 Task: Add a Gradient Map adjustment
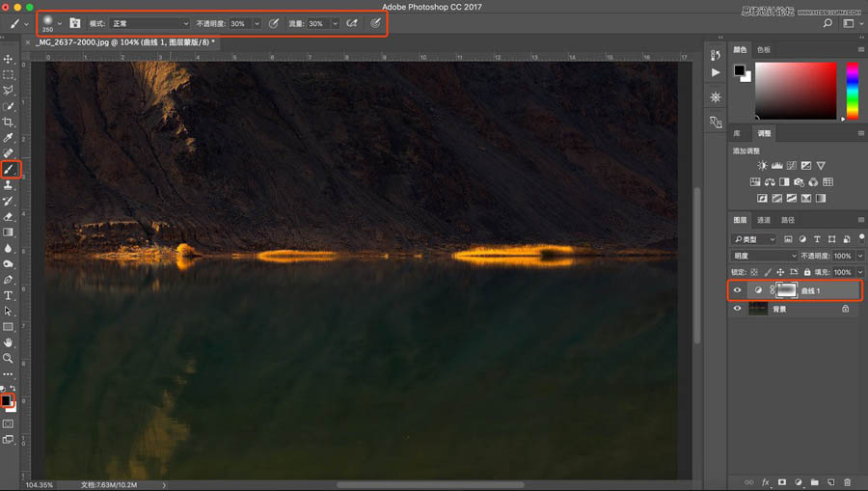(821, 198)
